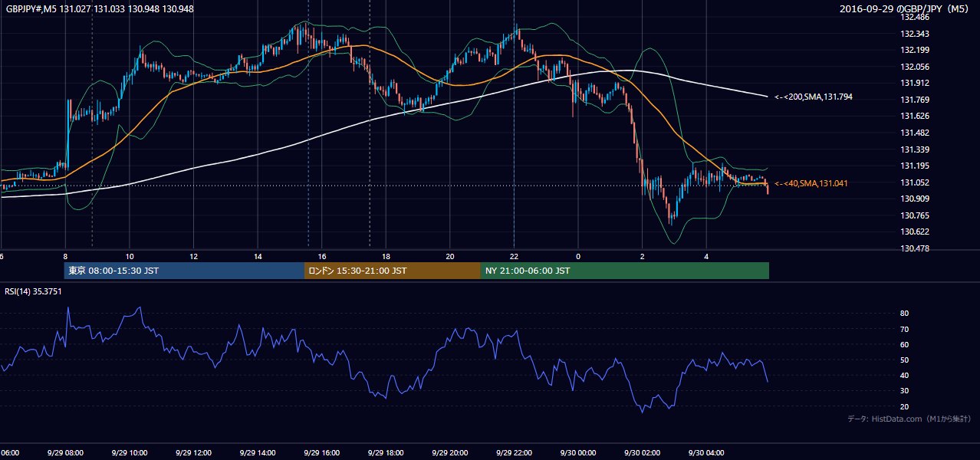980x460 pixels.
Task: Click hour label 0 under the price chart
Action: click(578, 256)
